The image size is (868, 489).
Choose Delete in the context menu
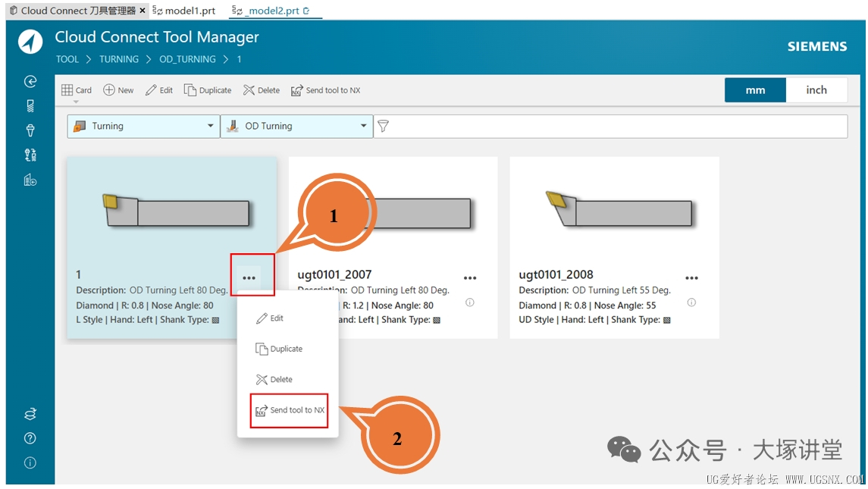click(x=274, y=379)
